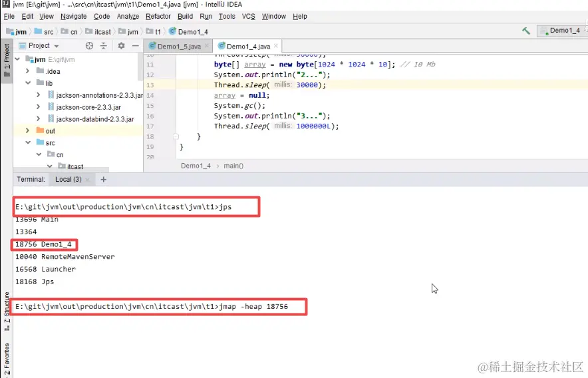The height and width of the screenshot is (378, 588).
Task: Click the itcast breadcrumb in navigation bar
Action: [98, 32]
